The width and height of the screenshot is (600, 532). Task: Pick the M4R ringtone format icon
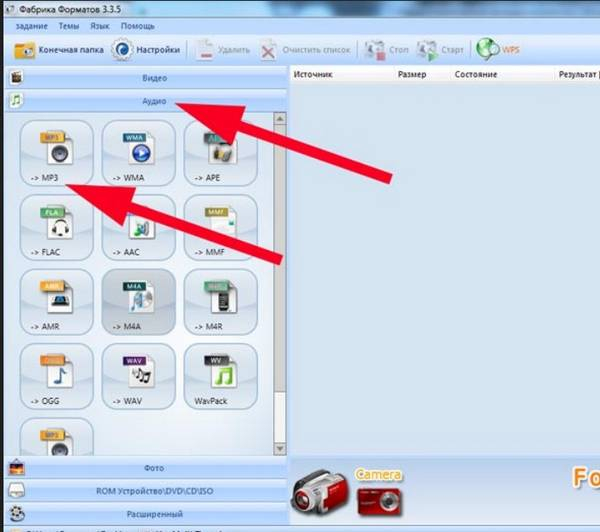tap(220, 301)
